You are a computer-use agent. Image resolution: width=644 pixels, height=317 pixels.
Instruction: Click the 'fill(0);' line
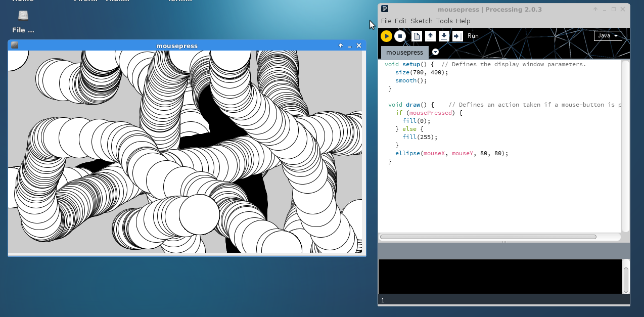click(417, 121)
